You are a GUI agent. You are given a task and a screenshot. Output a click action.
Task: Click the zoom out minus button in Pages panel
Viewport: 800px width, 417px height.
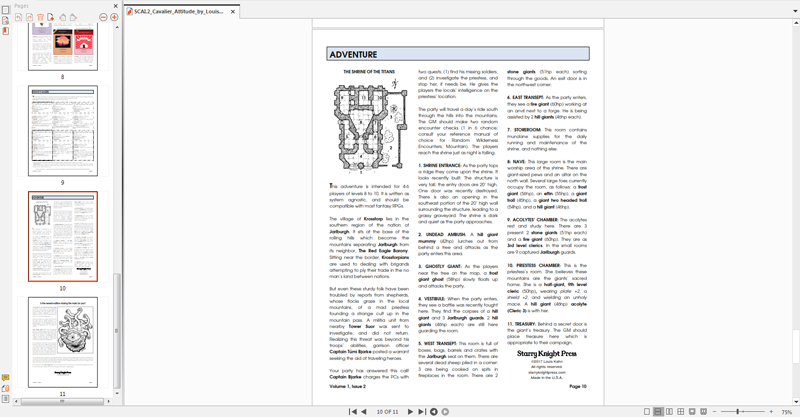104,17
